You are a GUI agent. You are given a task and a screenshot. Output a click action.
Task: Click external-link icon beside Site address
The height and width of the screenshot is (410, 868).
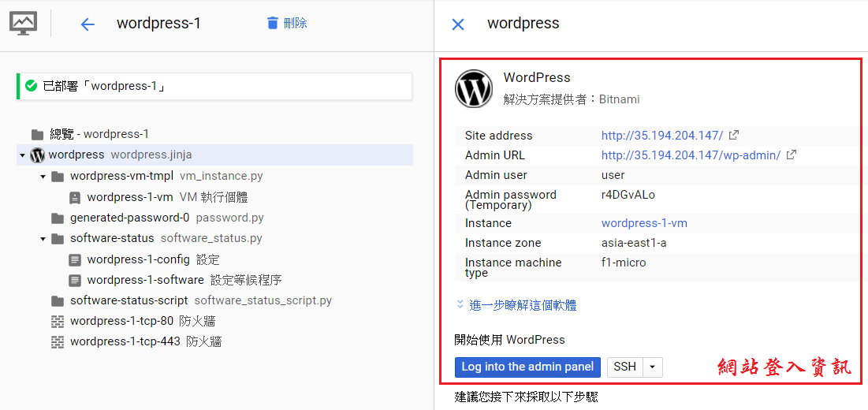click(733, 135)
